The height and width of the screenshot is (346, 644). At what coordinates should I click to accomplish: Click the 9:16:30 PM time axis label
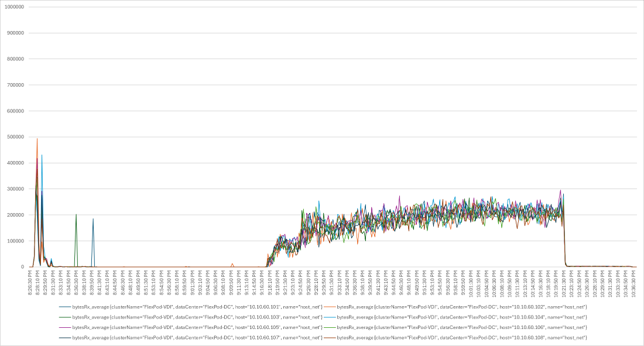click(x=262, y=282)
